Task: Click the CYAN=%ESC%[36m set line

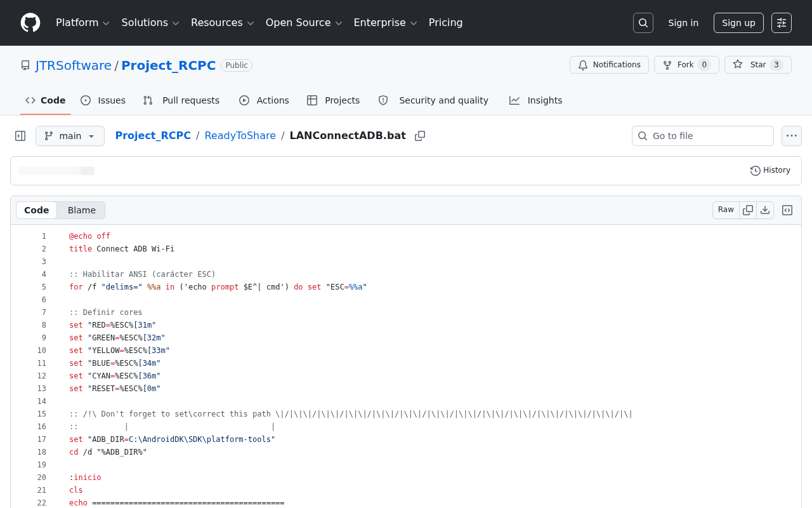Action: (115, 376)
